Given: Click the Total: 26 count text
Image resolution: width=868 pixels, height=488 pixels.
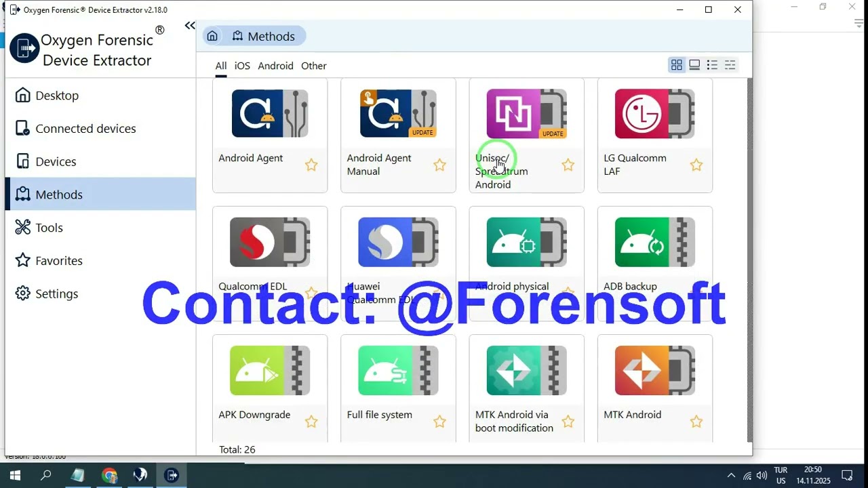Looking at the screenshot, I should (237, 449).
